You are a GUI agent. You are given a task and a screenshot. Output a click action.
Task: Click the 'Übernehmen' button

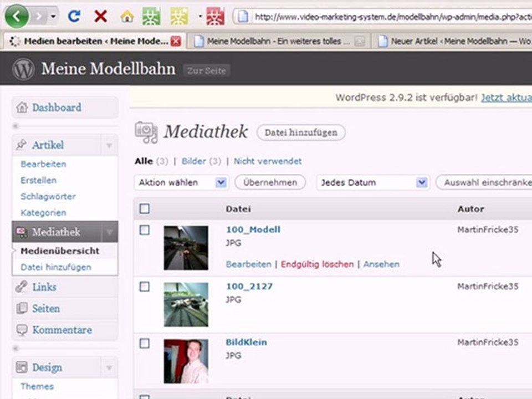270,182
